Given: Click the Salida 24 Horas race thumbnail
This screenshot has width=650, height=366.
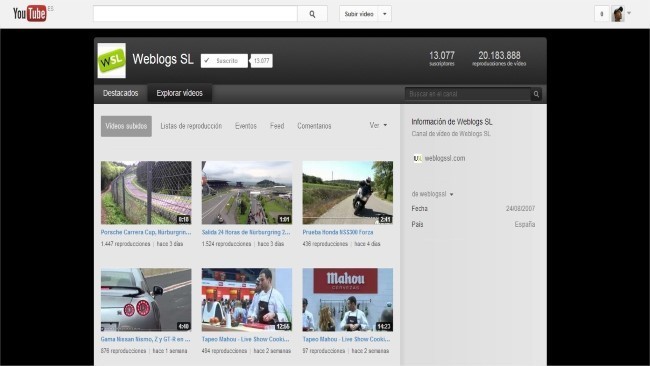Looking at the screenshot, I should coord(247,193).
